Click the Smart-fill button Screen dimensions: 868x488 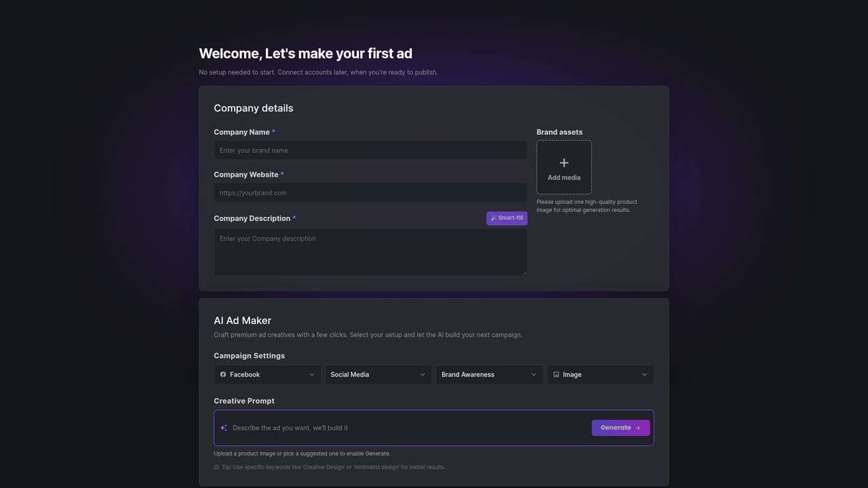(507, 218)
